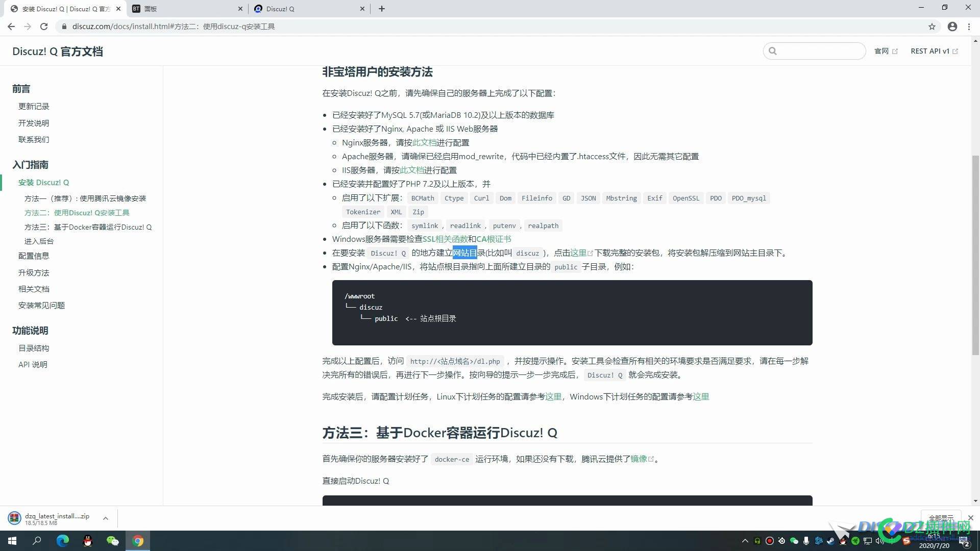Screen dimensions: 980x551
Task: Open API 说明 in the sidebar
Action: (x=33, y=364)
